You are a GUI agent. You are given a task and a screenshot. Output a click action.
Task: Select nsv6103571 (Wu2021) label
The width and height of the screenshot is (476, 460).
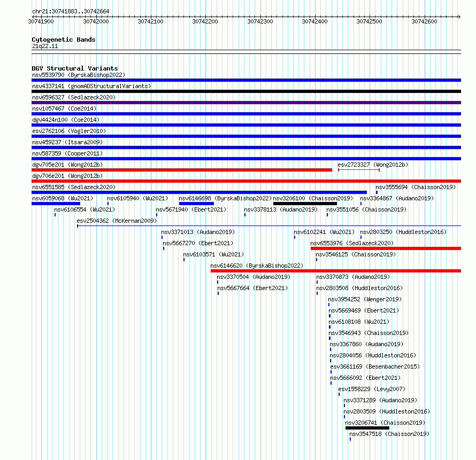click(213, 254)
